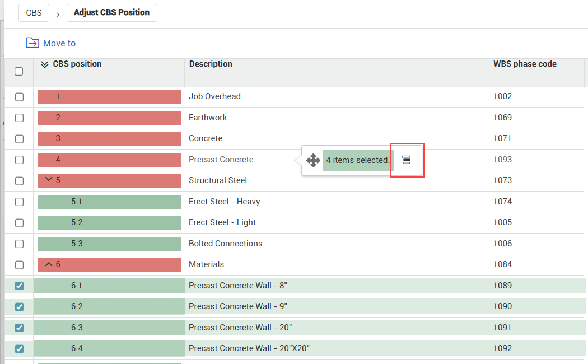Click WBS phase code column header
Screen dimensions: 588x364
coord(525,64)
